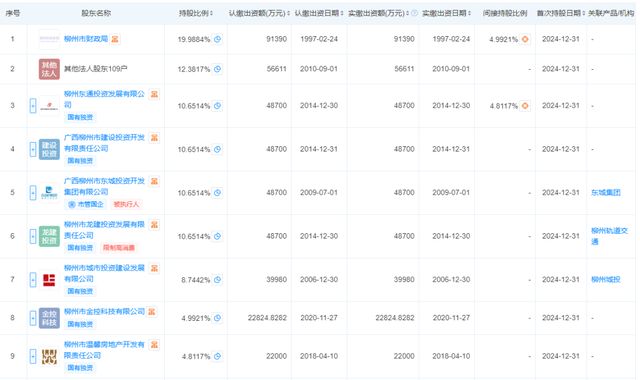This screenshot has height=380, width=640.
Task: Click the orange equity icon beside 柳州市金控科技有限公司
Action: (x=151, y=312)
